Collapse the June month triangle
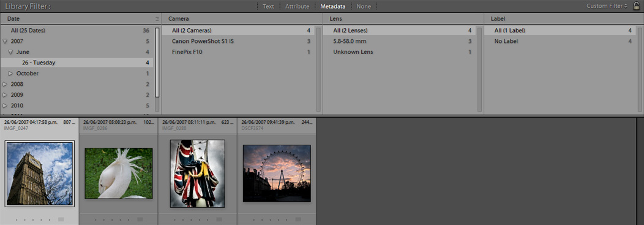The image size is (644, 225). coord(10,52)
